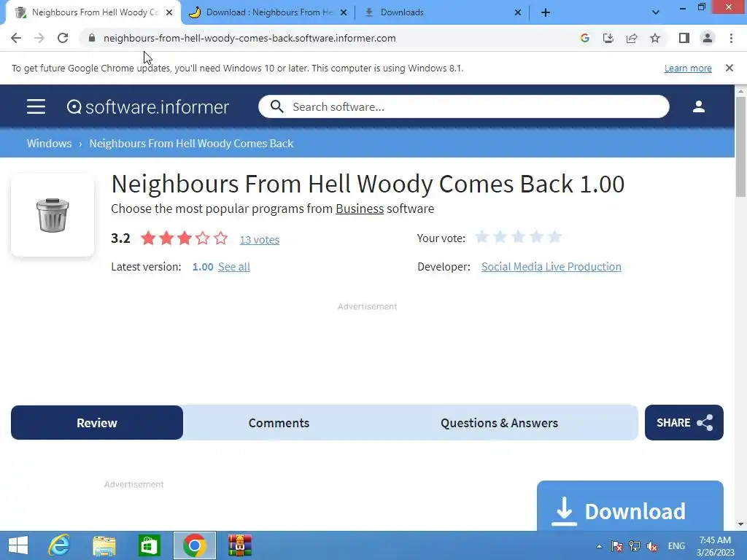
Task: Open the Windows breadcrumb link
Action: tap(49, 144)
